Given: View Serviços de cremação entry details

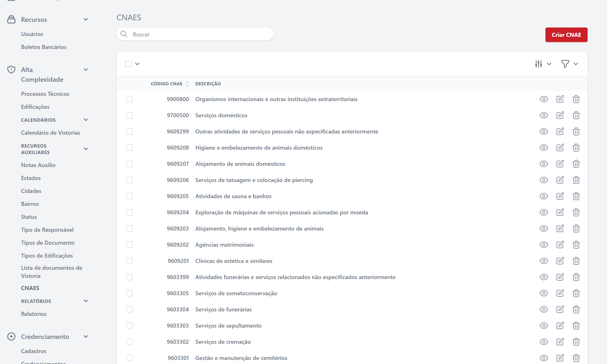Looking at the screenshot, I should pos(543,342).
